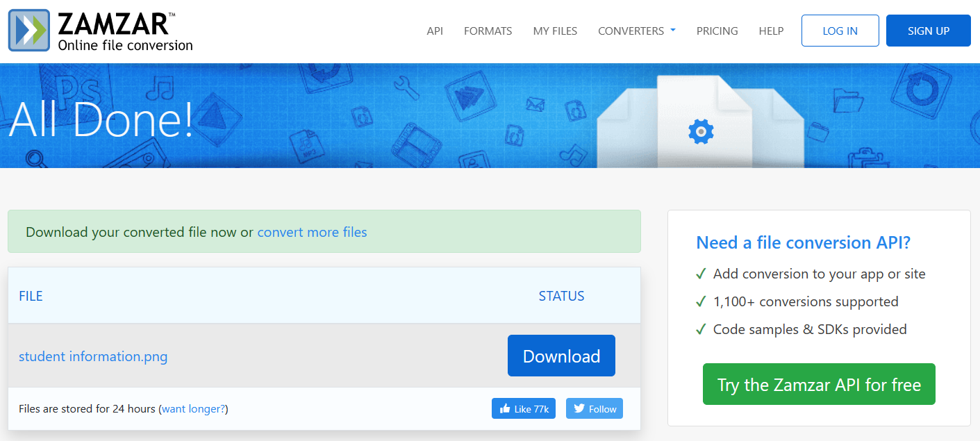
Task: Click the gear icon on the banner document
Action: tap(700, 131)
